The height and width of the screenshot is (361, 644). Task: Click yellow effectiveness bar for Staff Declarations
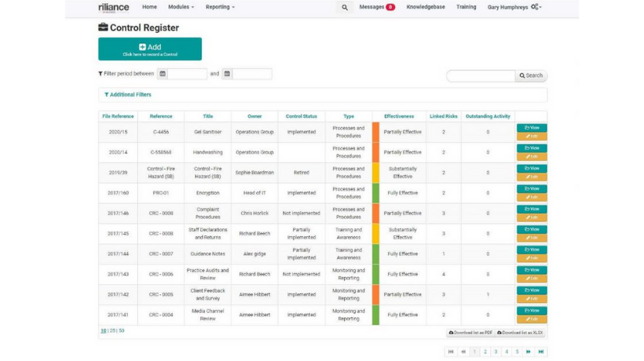click(375, 233)
